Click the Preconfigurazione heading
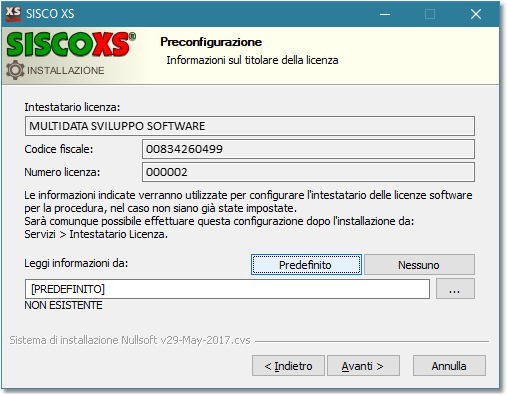Screen dimensions: 507x396 tap(211, 42)
